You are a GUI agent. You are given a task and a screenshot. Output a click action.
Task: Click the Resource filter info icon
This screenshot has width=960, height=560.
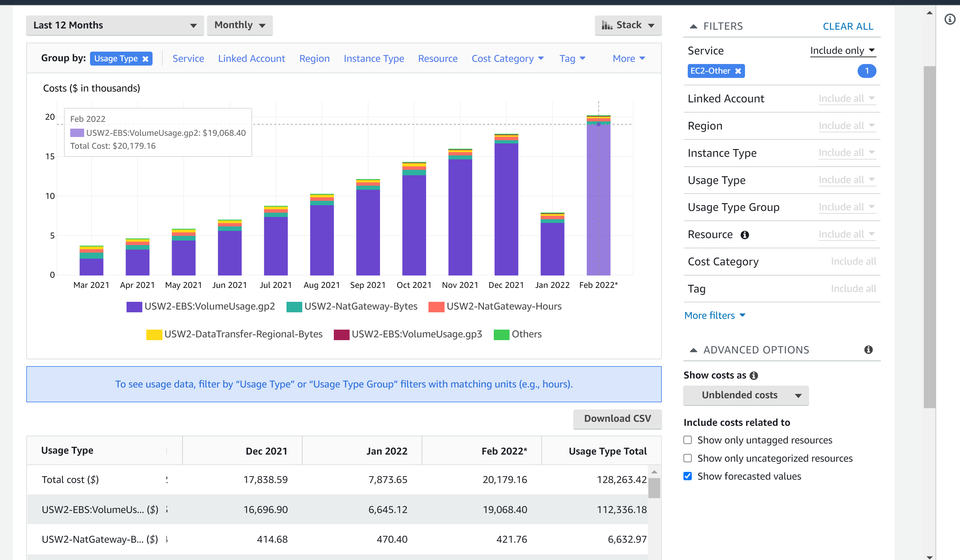point(744,235)
